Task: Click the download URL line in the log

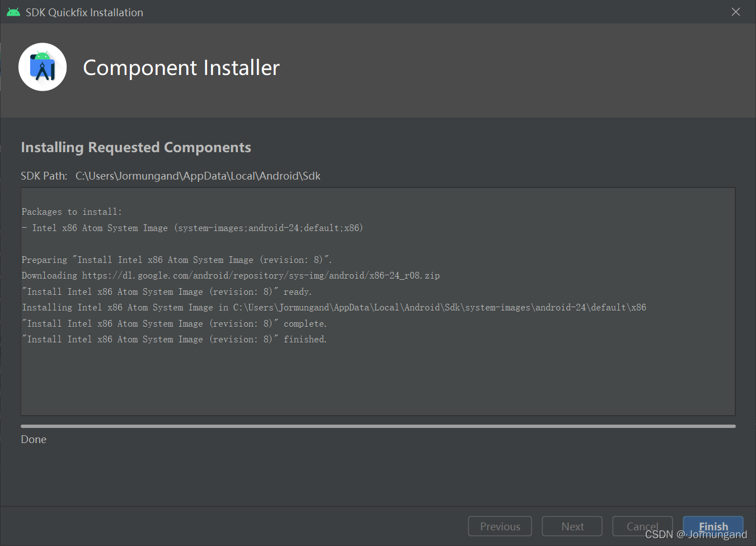Action: point(231,275)
